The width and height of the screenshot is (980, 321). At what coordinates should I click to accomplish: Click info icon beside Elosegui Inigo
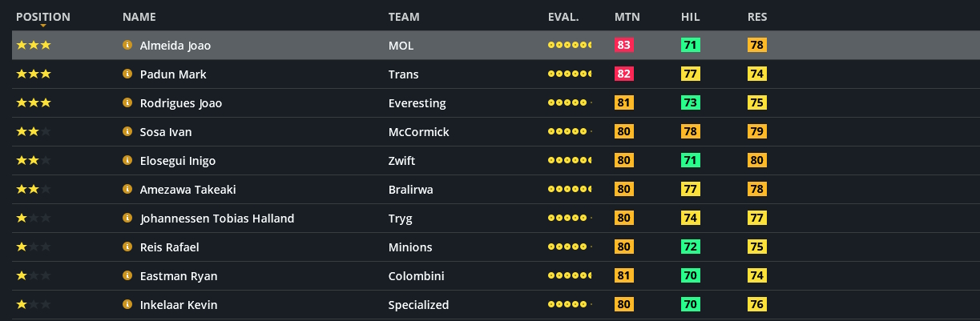127,161
